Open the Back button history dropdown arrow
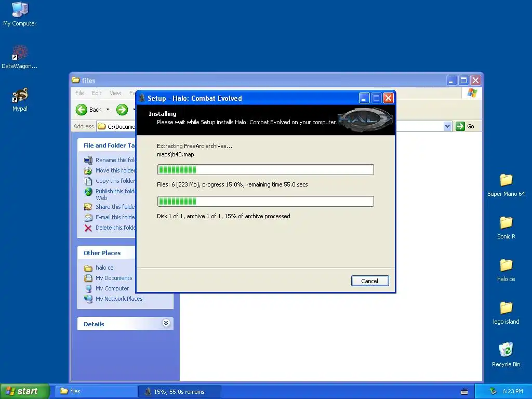The height and width of the screenshot is (399, 532). [108, 110]
